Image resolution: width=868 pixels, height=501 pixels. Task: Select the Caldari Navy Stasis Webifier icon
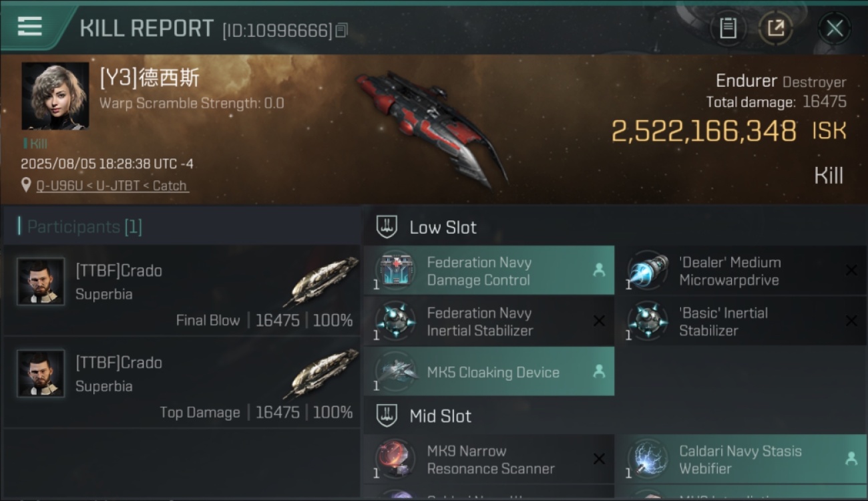click(647, 460)
